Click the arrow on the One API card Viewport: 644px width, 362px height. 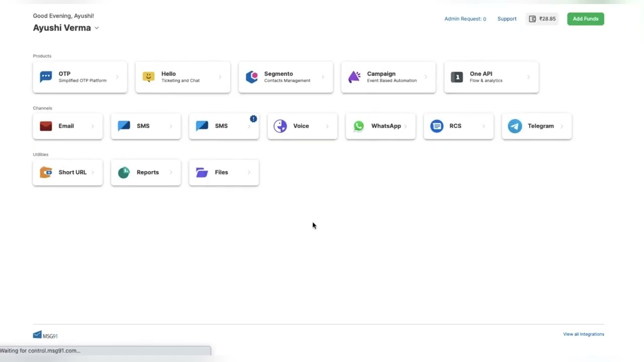528,77
